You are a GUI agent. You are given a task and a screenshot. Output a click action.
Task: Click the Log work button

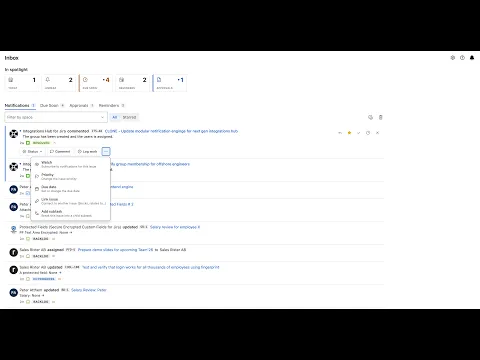click(87, 152)
